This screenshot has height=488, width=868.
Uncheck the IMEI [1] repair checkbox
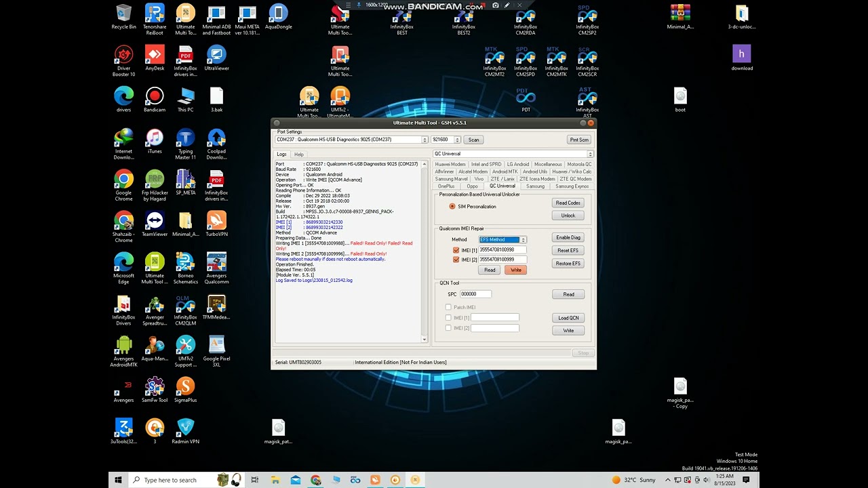click(x=456, y=250)
